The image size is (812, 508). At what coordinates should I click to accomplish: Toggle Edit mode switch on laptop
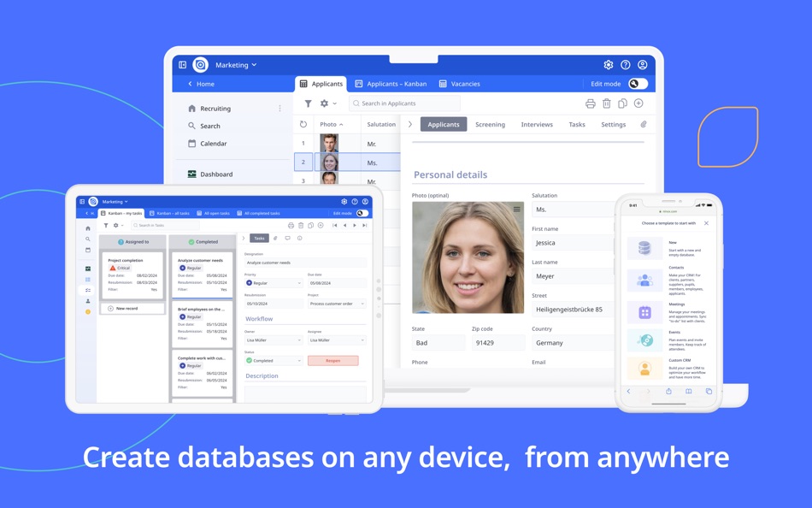click(638, 84)
